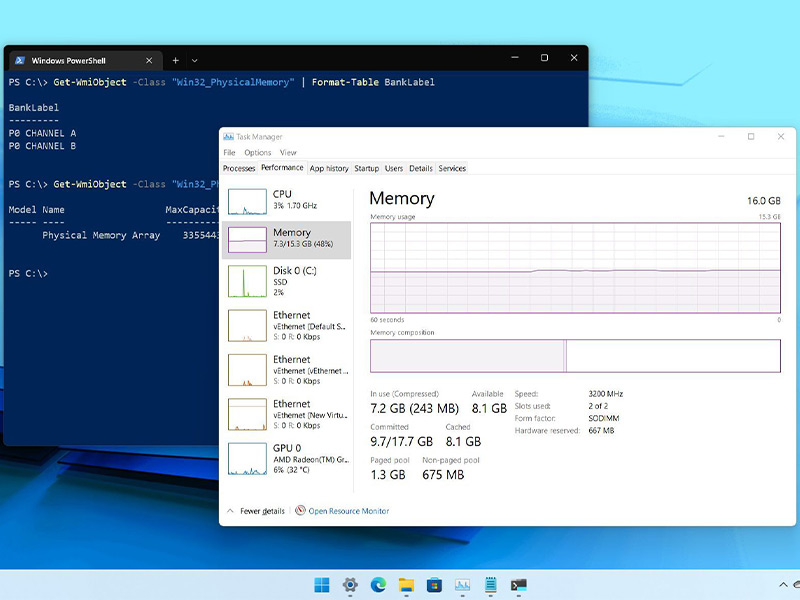Add a new tab in Windows Terminal
The image size is (800, 600).
tap(175, 60)
